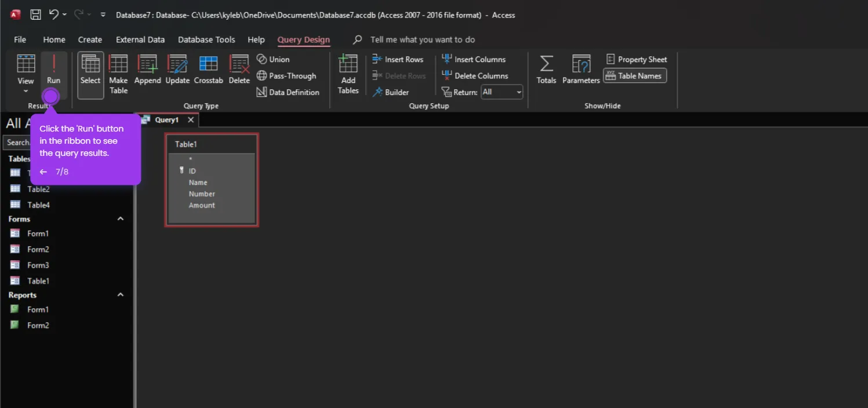Undo the last action

(x=54, y=15)
